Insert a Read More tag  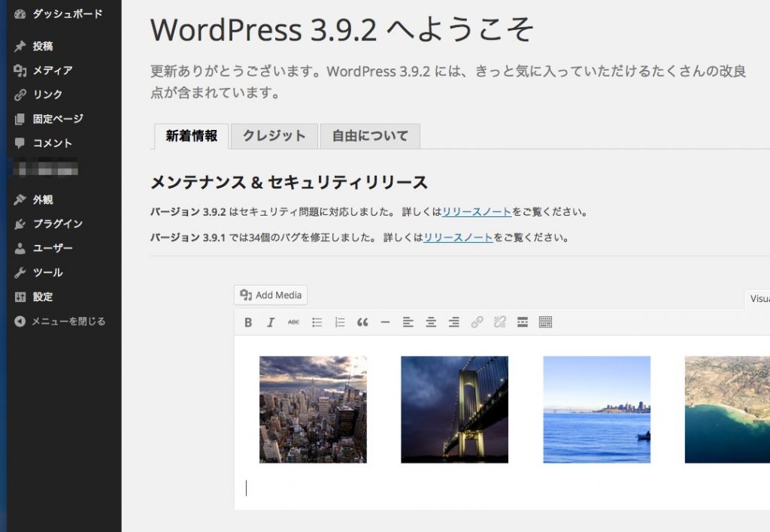tap(523, 322)
